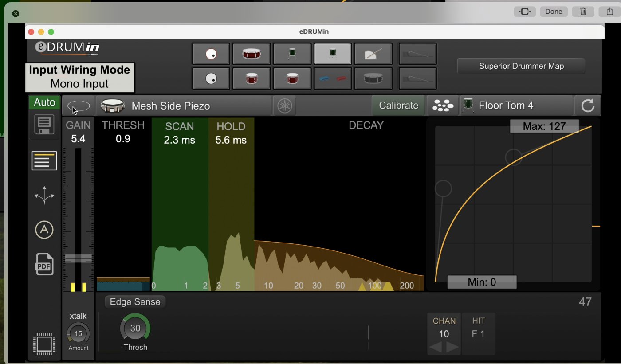
Task: Click the Calibrate button
Action: pyautogui.click(x=398, y=106)
